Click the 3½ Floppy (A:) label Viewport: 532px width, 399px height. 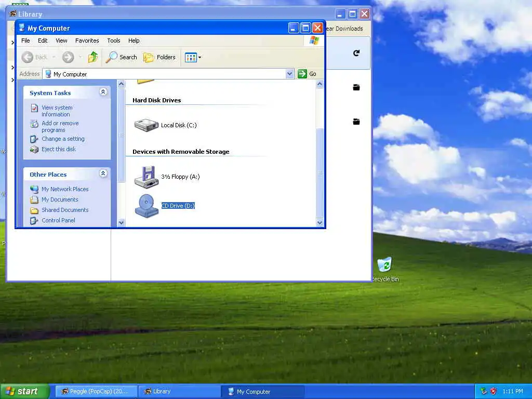pyautogui.click(x=180, y=177)
